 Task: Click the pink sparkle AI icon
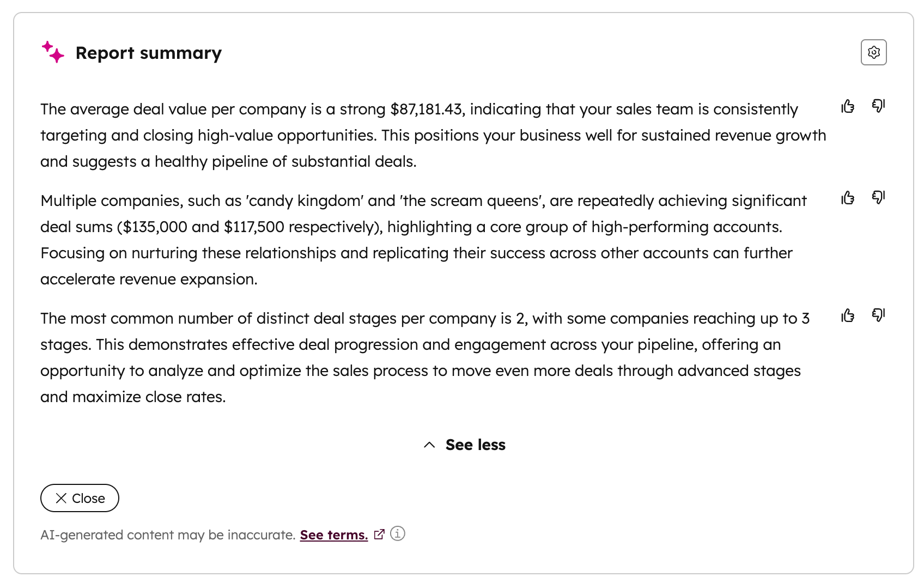[53, 52]
